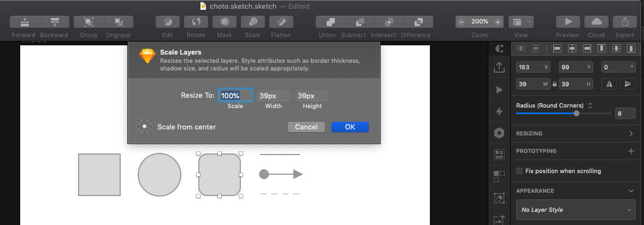Confirm Scale Layers dialog with OK

(350, 127)
